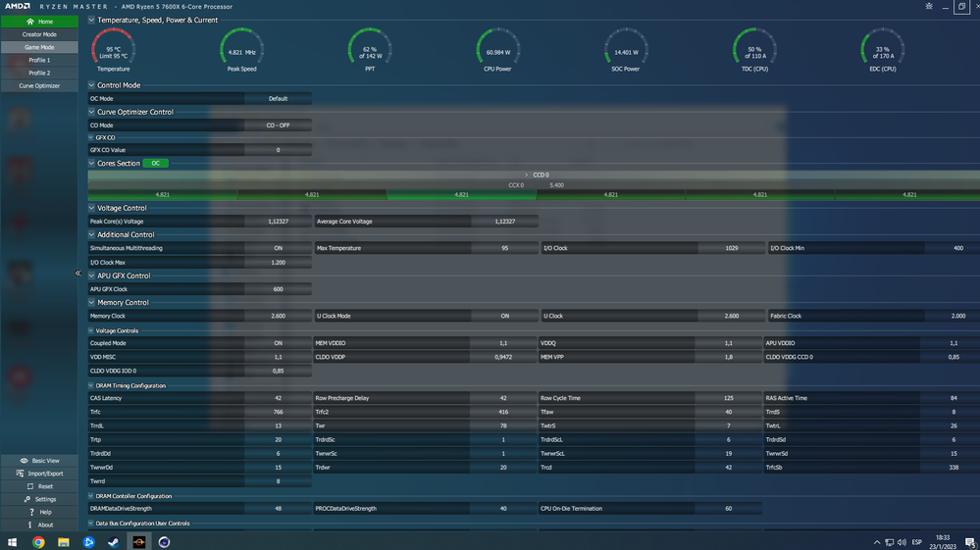Viewport: 980px width, 550px height.
Task: Click the Peak Speed gauge
Action: click(242, 49)
